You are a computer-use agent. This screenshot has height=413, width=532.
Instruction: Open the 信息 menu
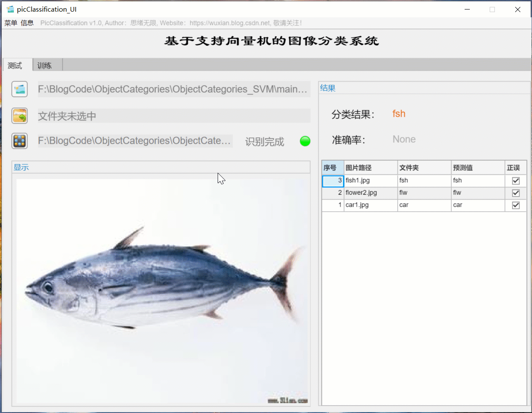coord(27,23)
